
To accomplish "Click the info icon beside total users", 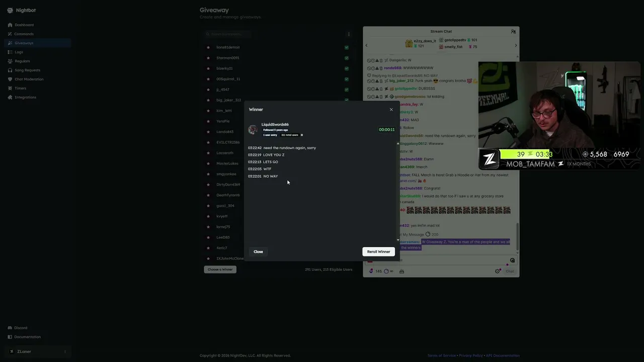I will click(302, 135).
